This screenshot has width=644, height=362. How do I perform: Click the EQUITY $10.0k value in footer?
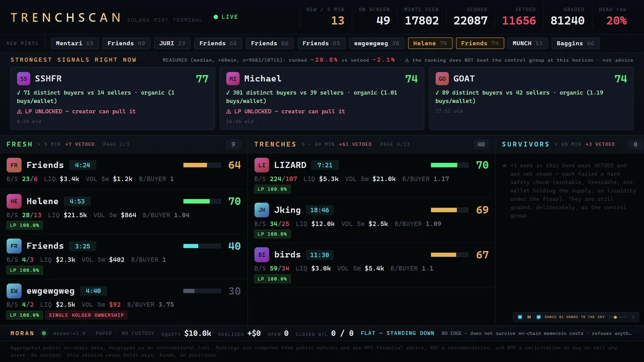[x=197, y=333]
